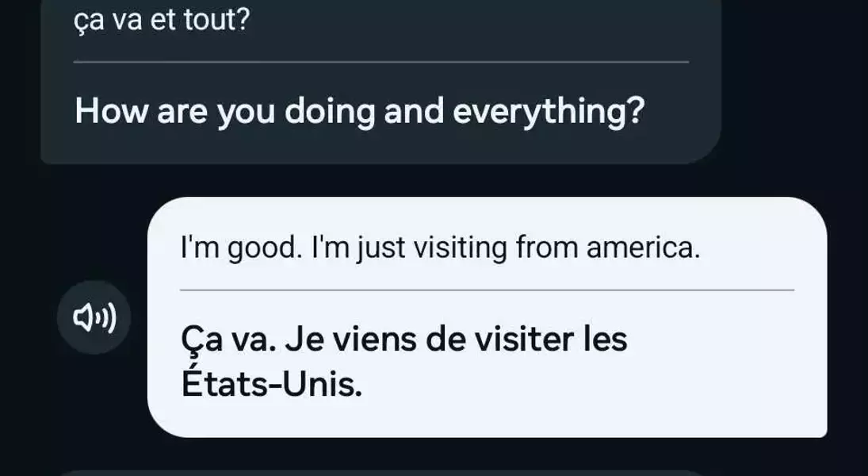Tap the speaker icon beside white bubble
The height and width of the screenshot is (476, 868).
click(94, 317)
